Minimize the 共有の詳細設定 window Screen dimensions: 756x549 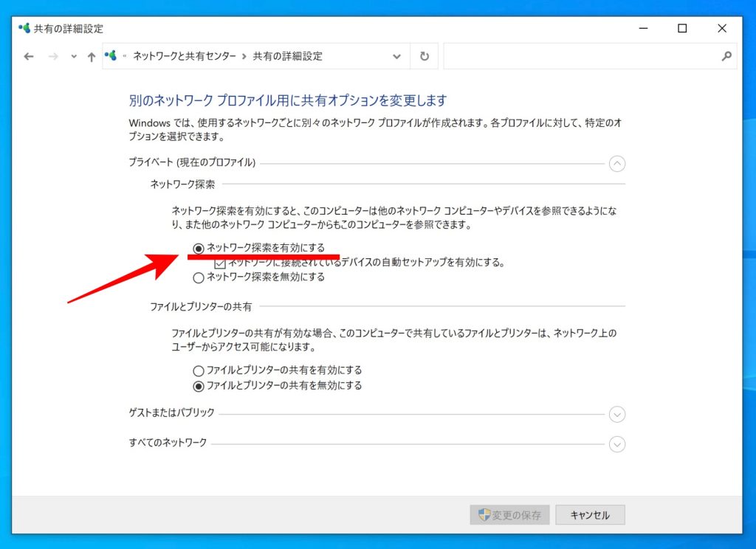[643, 29]
